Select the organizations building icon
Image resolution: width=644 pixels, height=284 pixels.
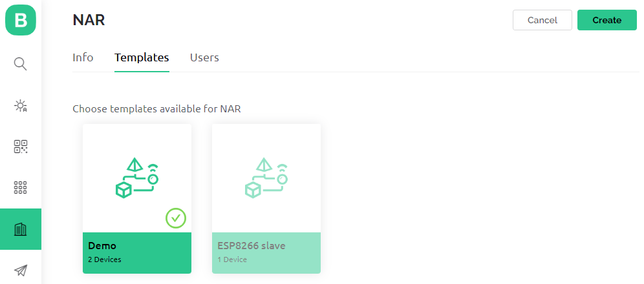click(x=21, y=229)
